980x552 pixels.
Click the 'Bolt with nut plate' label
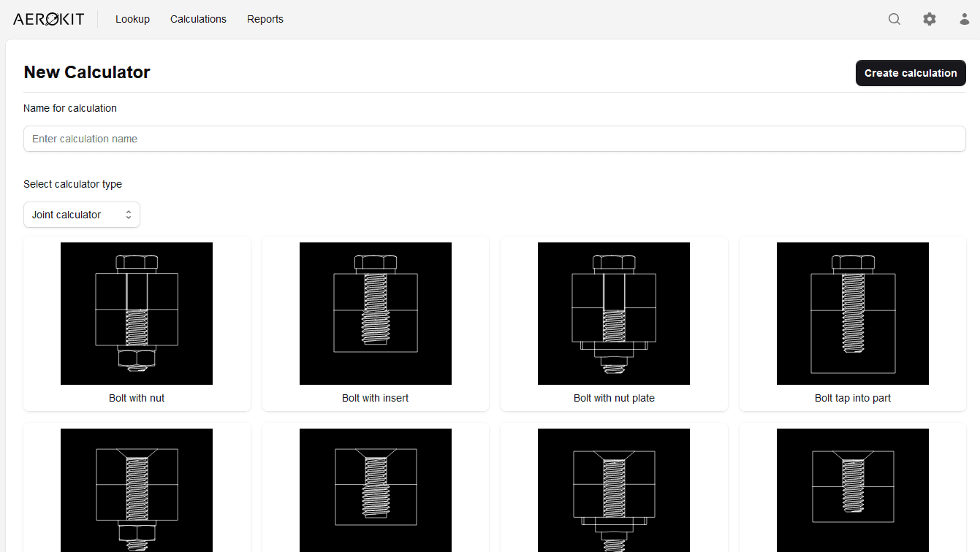[x=614, y=398]
